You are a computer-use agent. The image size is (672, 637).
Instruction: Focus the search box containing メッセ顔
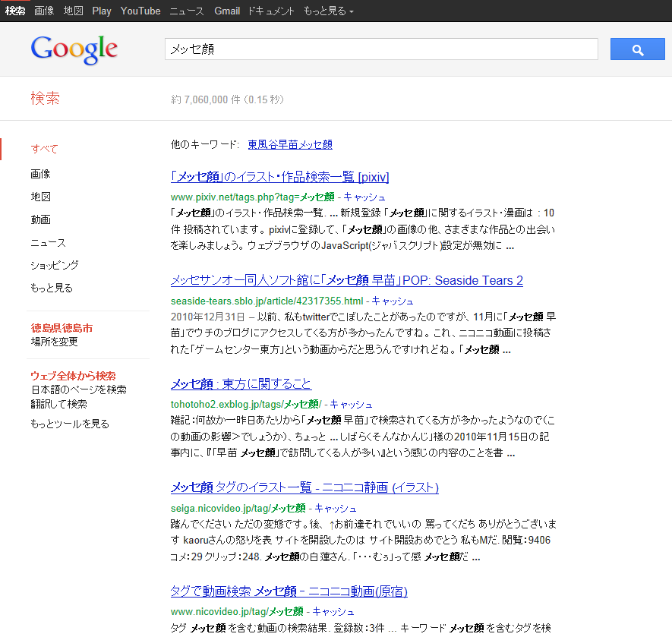(x=381, y=49)
